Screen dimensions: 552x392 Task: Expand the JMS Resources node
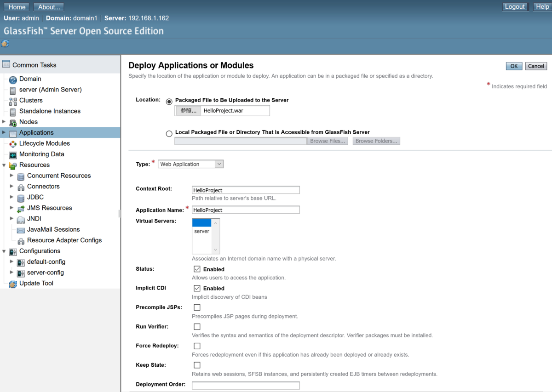pos(12,208)
